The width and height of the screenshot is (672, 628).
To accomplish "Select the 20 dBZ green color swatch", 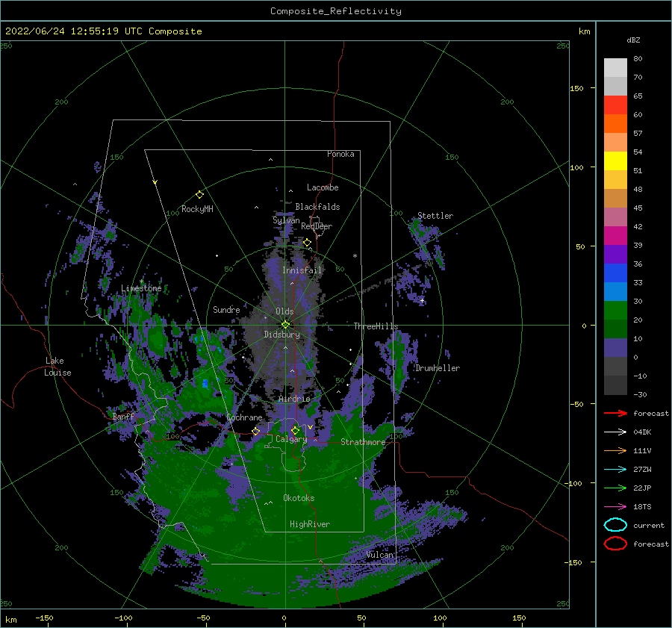I will pos(615,310).
